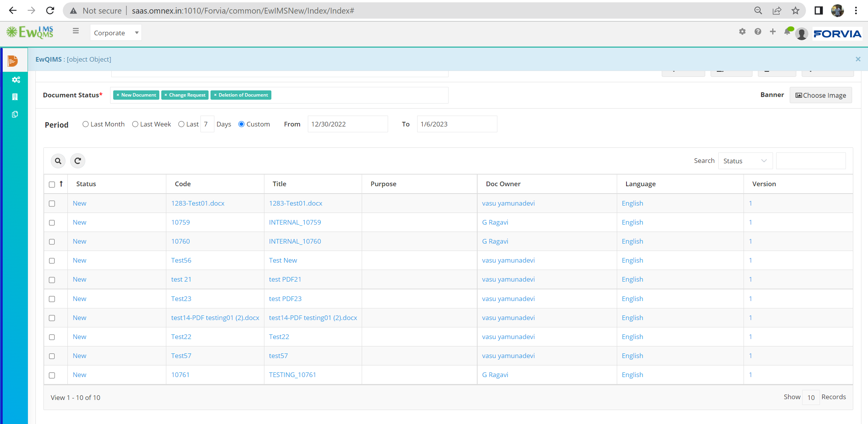Toggle the hamburger navigation menu
Image resolution: width=868 pixels, height=424 pixels.
76,31
